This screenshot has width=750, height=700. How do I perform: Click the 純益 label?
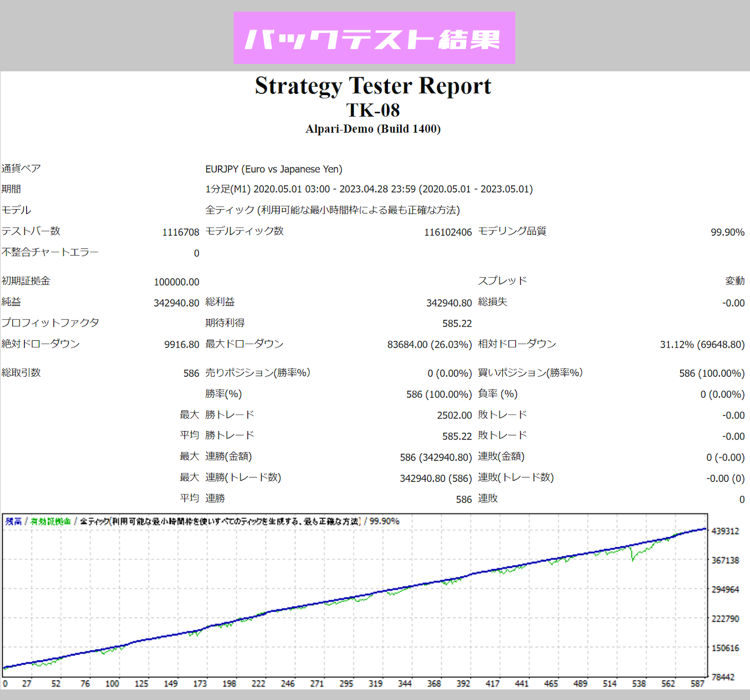pos(11,302)
